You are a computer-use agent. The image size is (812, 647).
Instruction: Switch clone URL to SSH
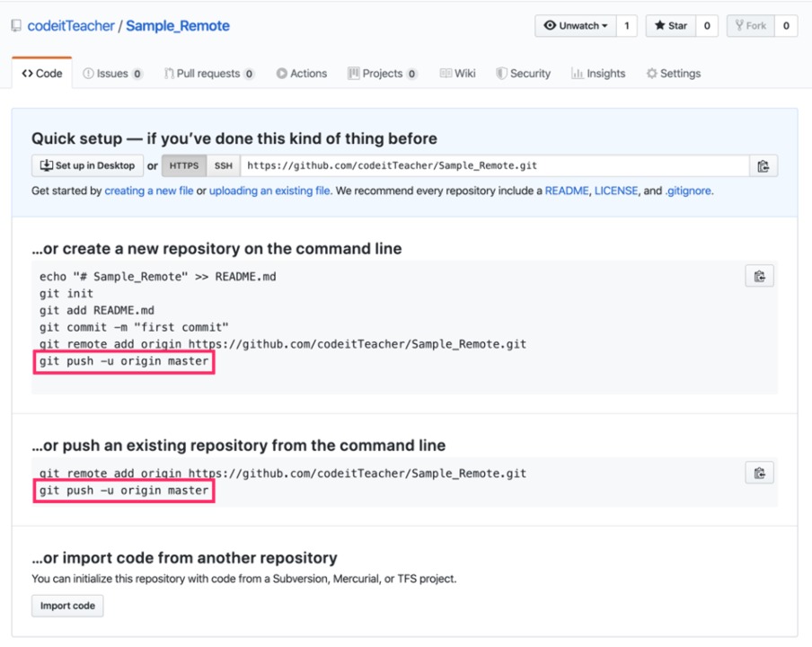pos(223,165)
